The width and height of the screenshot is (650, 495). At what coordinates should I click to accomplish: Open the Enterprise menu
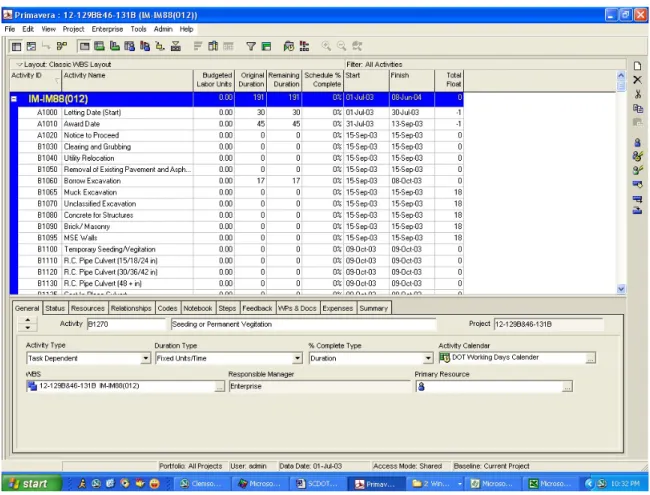107,29
